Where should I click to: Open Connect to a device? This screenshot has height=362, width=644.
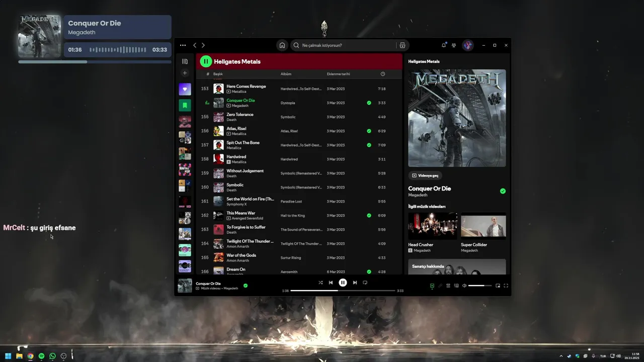click(456, 286)
